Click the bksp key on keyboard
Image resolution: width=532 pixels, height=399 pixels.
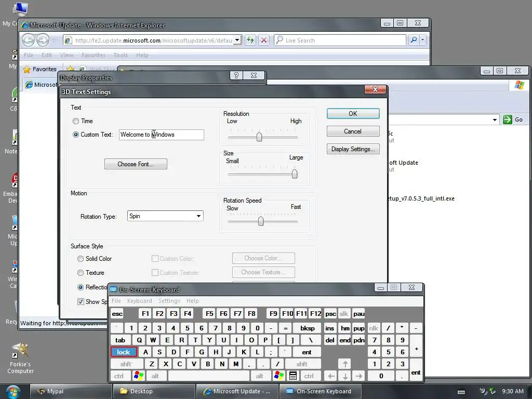pos(308,328)
